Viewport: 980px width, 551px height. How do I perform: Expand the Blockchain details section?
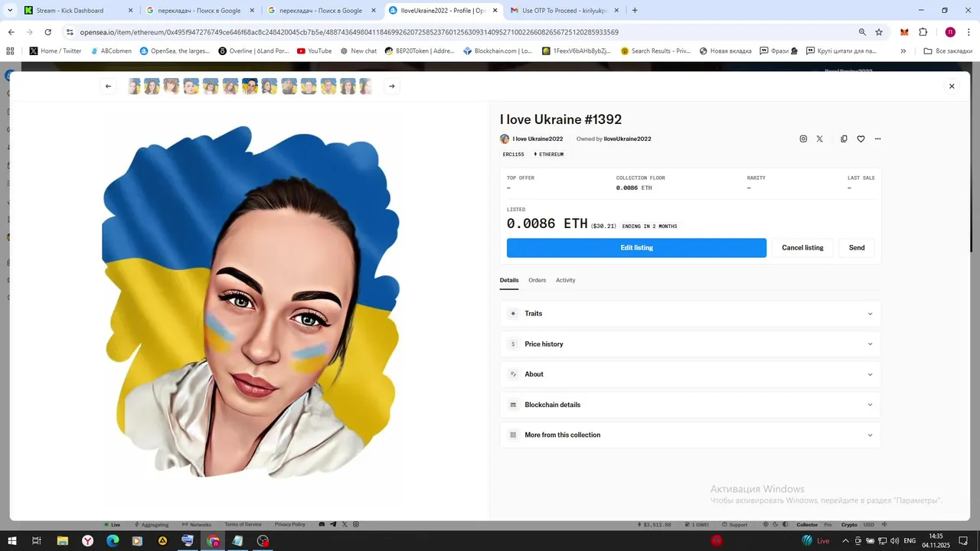tap(691, 405)
